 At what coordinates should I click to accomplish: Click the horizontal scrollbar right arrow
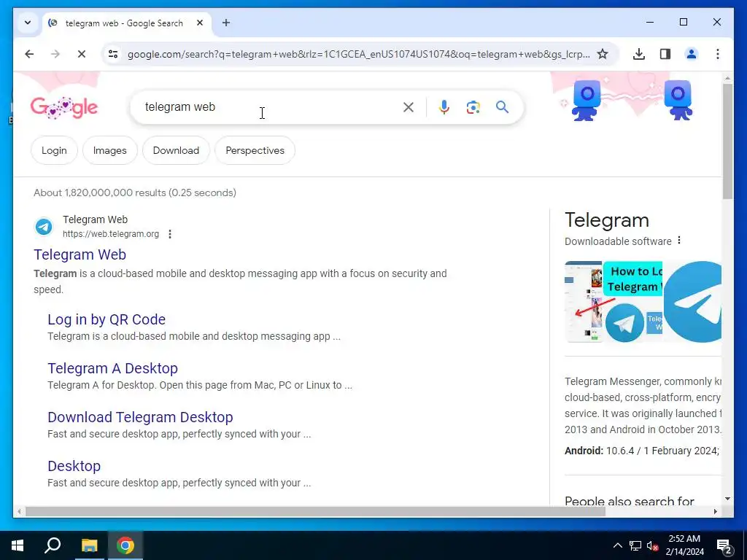click(715, 512)
